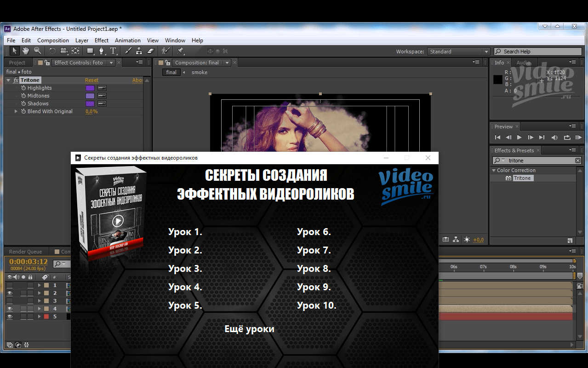
Task: Collapse the Tritone effect properties
Action: pos(8,80)
